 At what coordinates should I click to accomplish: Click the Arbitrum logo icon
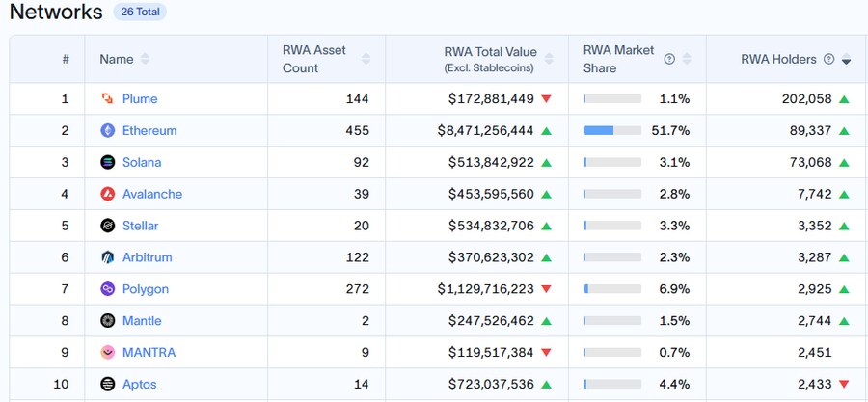(x=107, y=257)
